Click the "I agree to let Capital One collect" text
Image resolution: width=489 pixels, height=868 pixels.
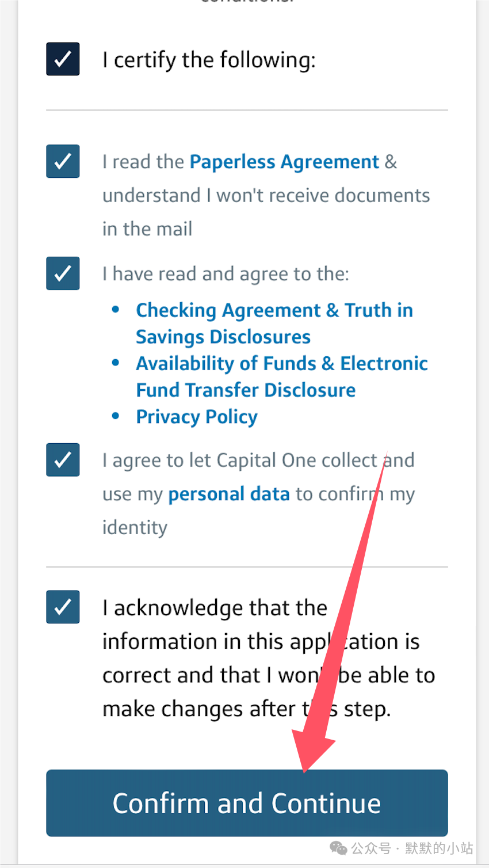[x=258, y=460]
